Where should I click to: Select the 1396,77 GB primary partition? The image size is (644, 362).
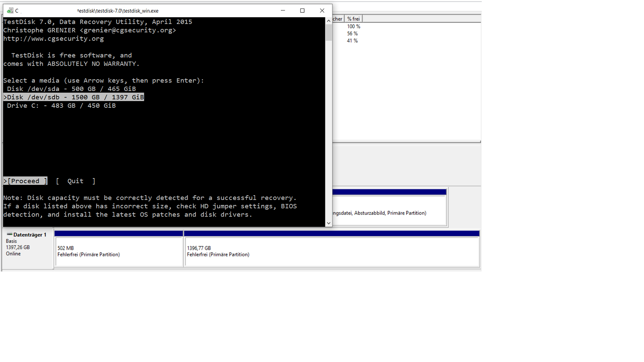(332, 249)
